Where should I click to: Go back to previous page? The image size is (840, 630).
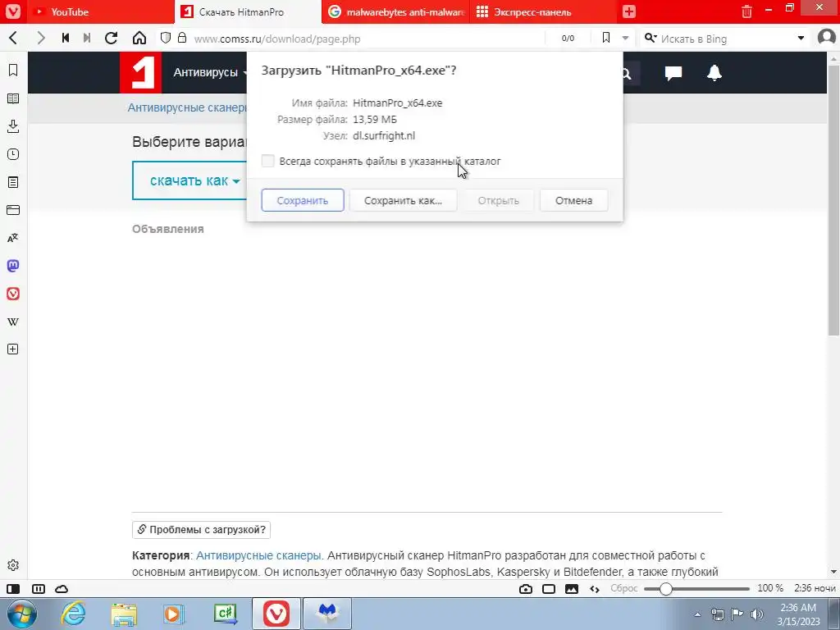(13, 38)
